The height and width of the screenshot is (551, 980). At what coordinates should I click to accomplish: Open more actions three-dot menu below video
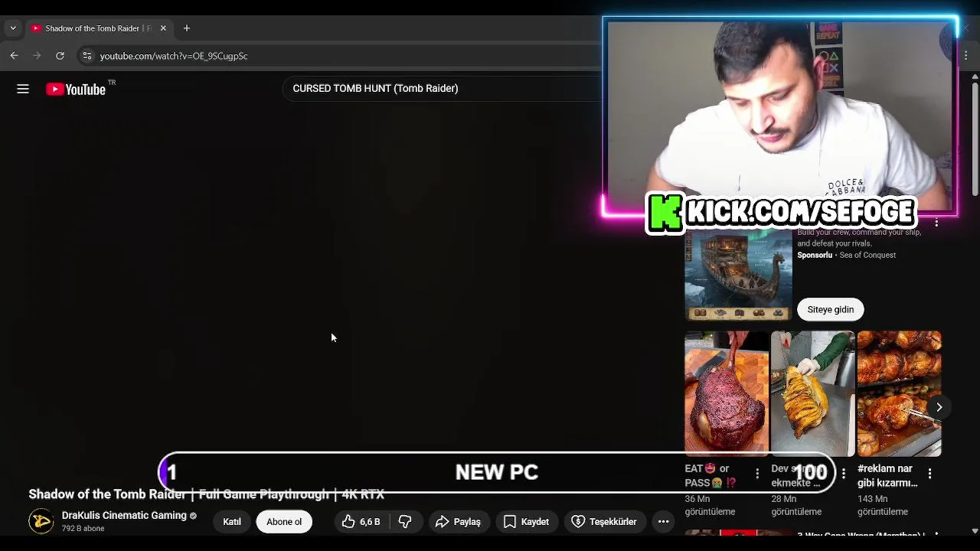(664, 522)
